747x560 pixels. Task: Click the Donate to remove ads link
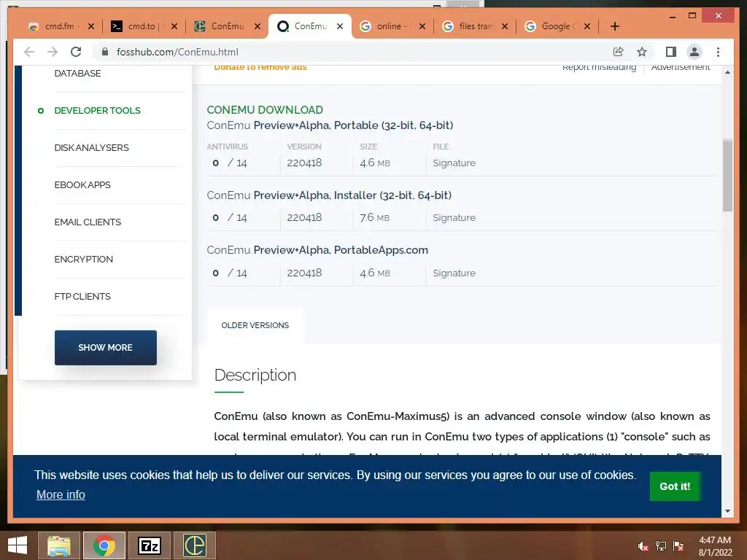click(x=260, y=68)
